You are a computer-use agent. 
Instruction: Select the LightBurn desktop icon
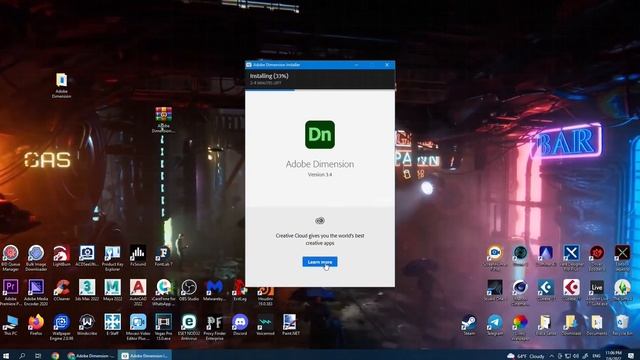(61, 256)
